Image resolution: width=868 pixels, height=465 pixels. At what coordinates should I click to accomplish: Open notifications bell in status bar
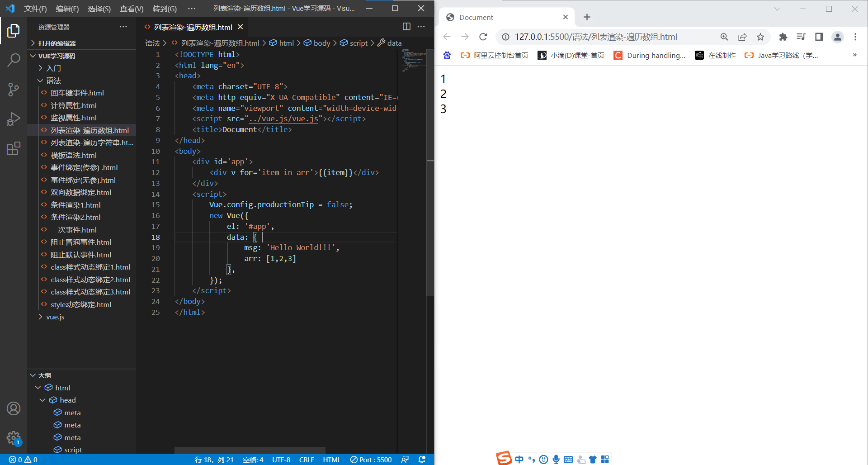click(x=422, y=460)
